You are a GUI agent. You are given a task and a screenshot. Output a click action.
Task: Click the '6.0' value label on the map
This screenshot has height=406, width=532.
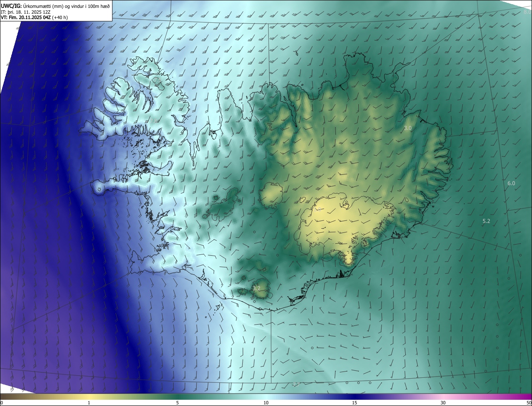(511, 183)
